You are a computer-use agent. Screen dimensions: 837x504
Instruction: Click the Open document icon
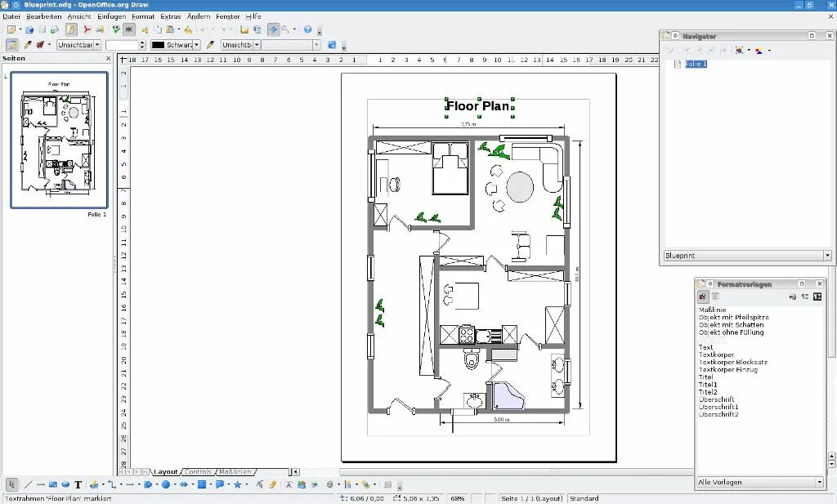(x=29, y=30)
